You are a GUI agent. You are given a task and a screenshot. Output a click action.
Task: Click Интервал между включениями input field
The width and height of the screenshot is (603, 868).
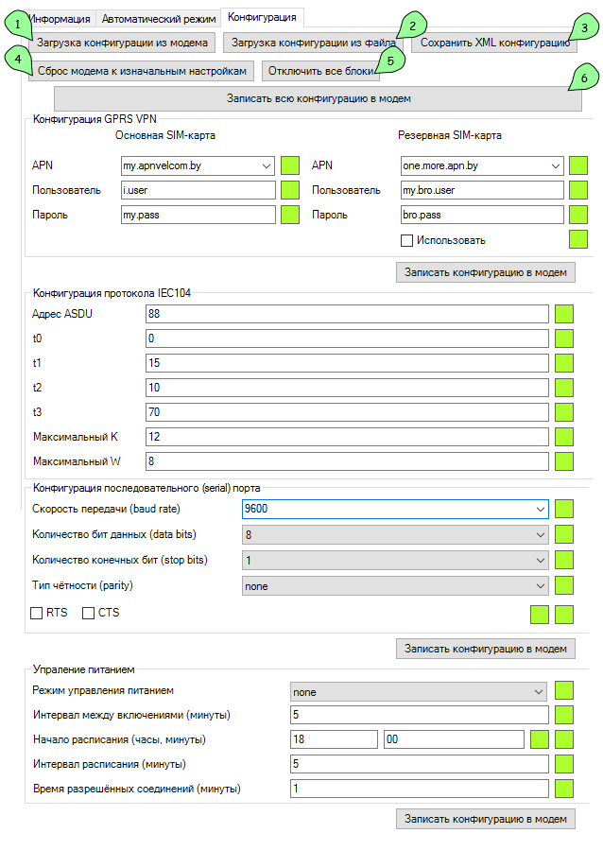pos(420,715)
